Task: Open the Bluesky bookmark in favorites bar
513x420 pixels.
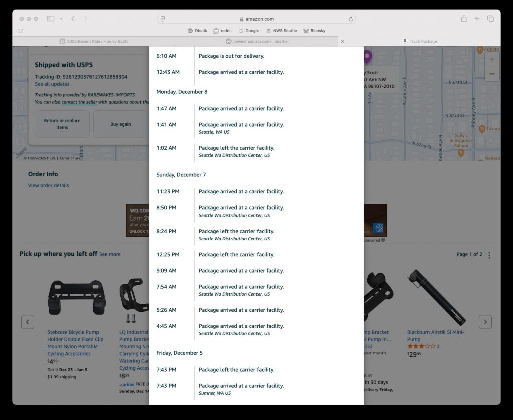Action: (314, 31)
